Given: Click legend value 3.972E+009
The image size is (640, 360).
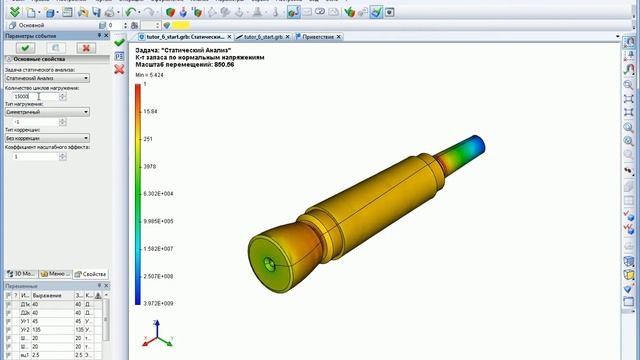Looking at the screenshot, I should (158, 304).
